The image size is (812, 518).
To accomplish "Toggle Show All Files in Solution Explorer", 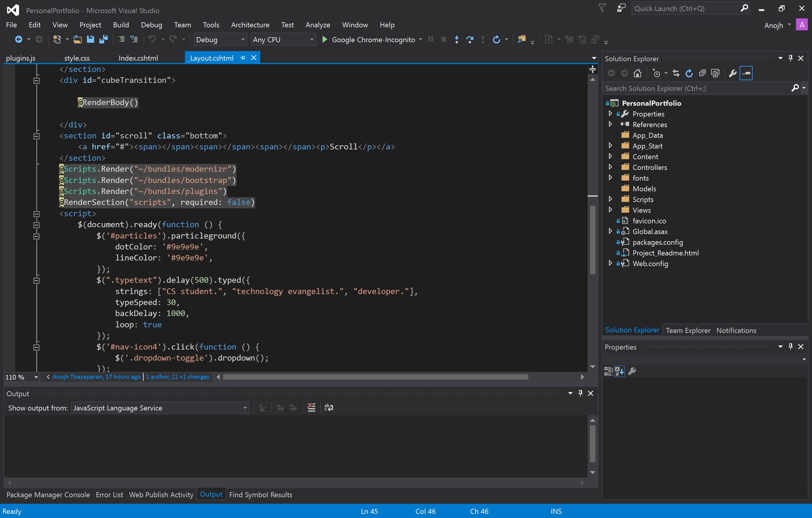I will tap(715, 73).
